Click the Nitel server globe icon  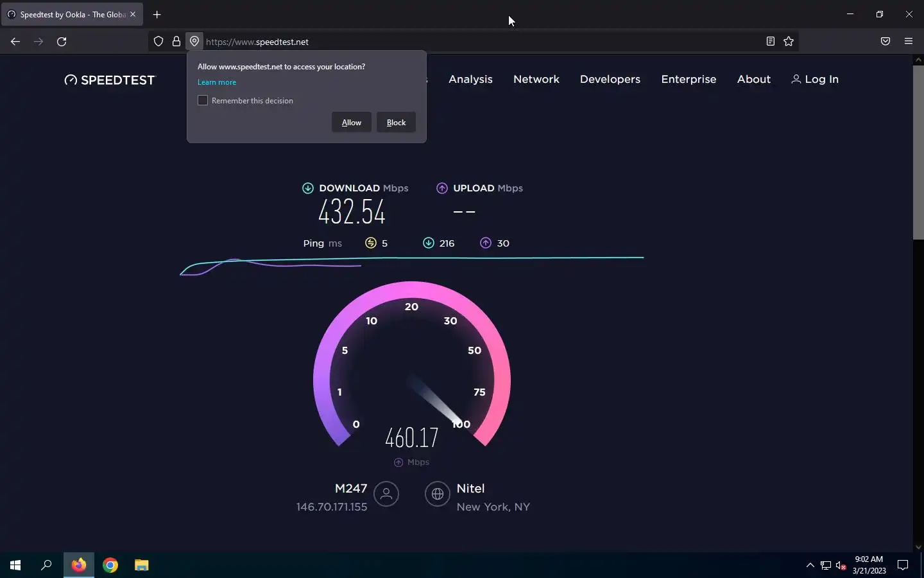click(438, 494)
